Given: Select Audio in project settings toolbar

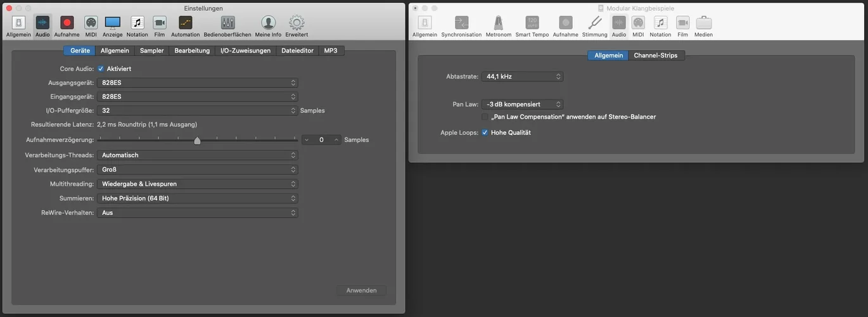Looking at the screenshot, I should [x=619, y=26].
